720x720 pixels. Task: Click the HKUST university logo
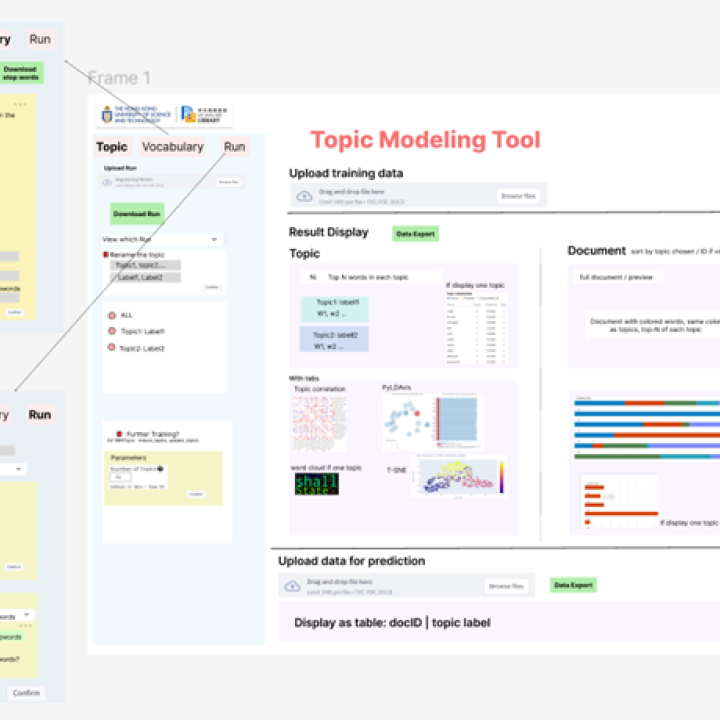coord(137,115)
